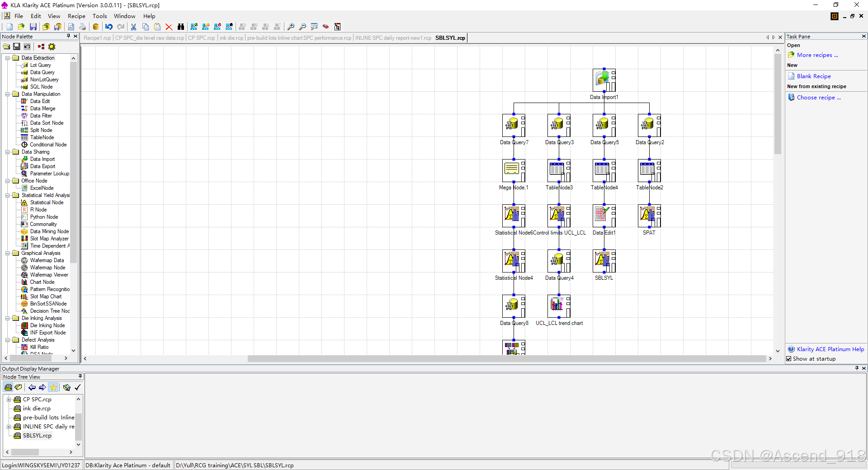Click the checkmark icon in Node Tree View
This screenshot has width=868, height=470.
click(78, 387)
